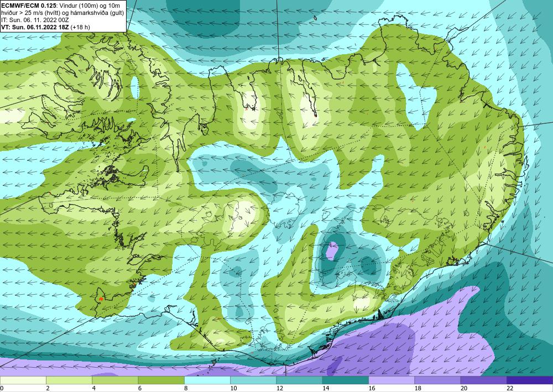Click the legend scale label '14'

(x=326, y=388)
